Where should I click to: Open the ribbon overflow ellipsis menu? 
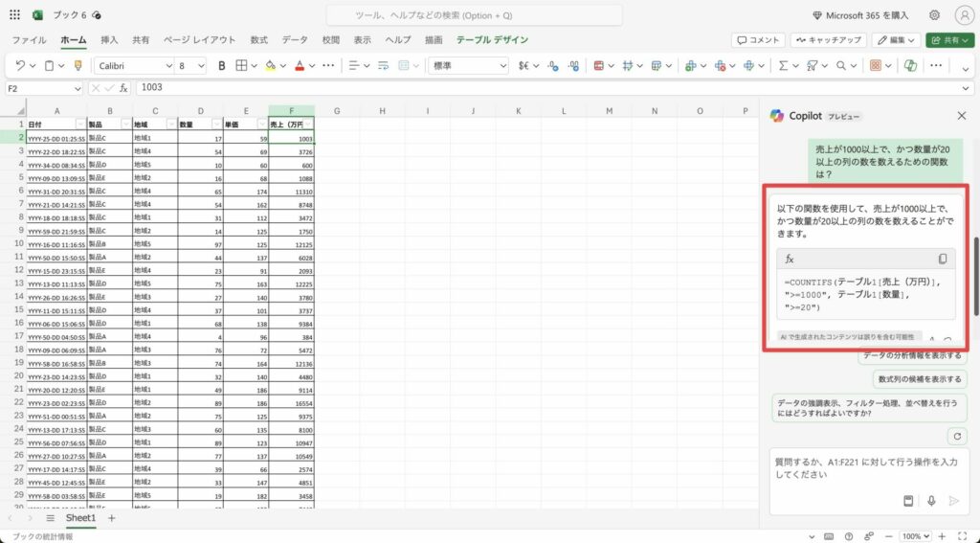pyautogui.click(x=936, y=66)
